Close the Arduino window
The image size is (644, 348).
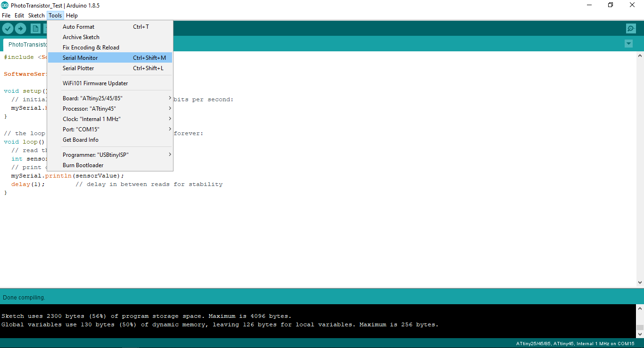[633, 5]
